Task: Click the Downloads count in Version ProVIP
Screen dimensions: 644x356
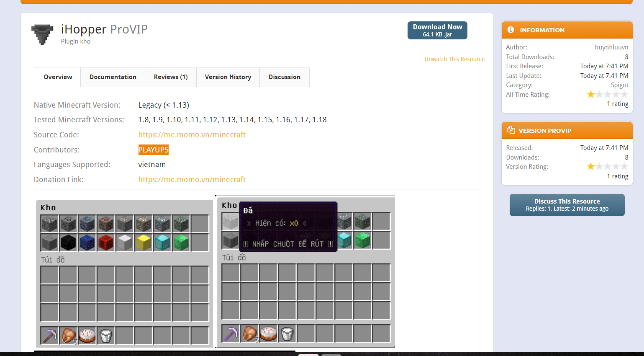Action: tap(626, 157)
